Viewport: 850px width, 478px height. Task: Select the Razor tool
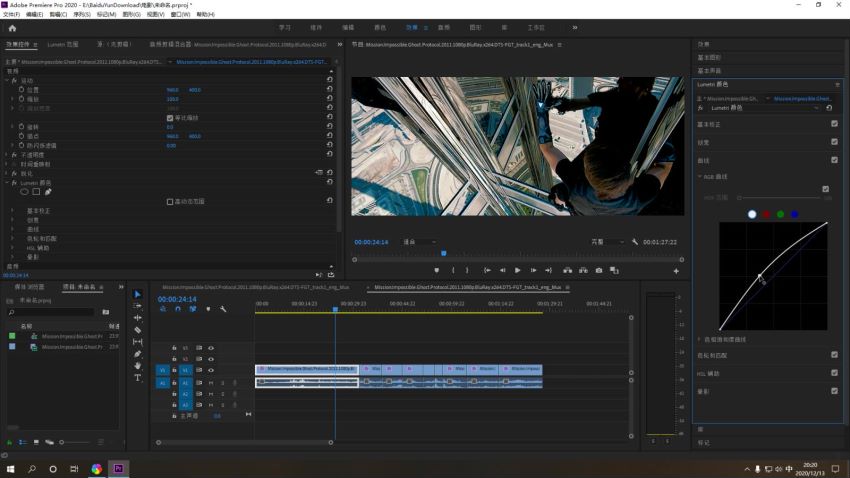(137, 330)
